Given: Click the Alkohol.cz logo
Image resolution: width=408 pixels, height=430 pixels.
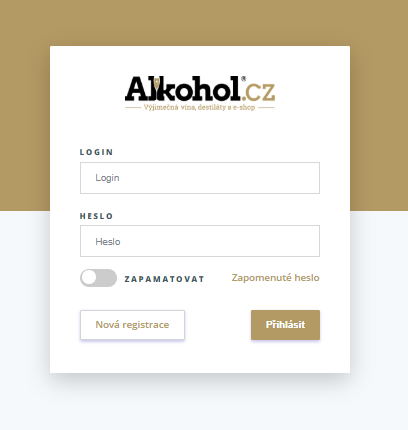Looking at the screenshot, I should click(200, 93).
